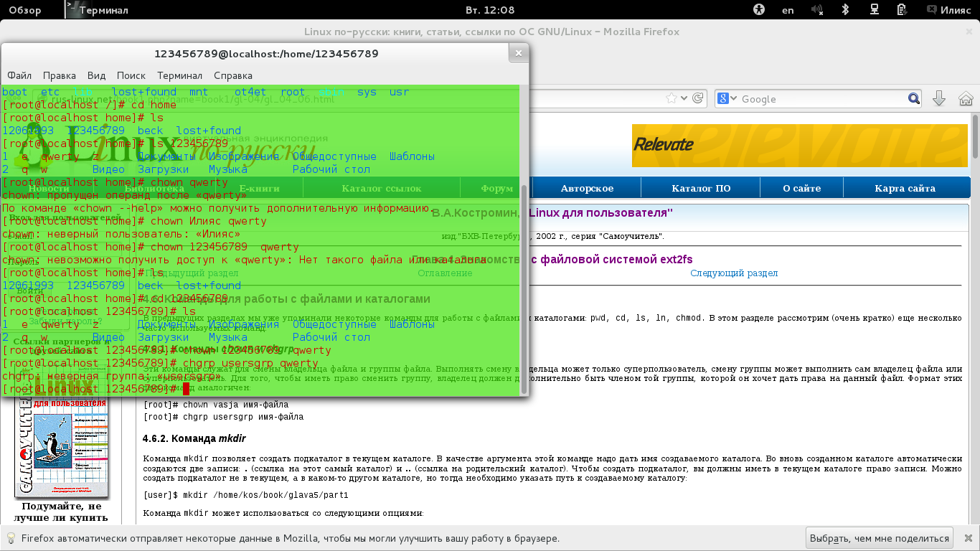
Task: Click text Команда mkdir может использоваться
Action: point(283,514)
